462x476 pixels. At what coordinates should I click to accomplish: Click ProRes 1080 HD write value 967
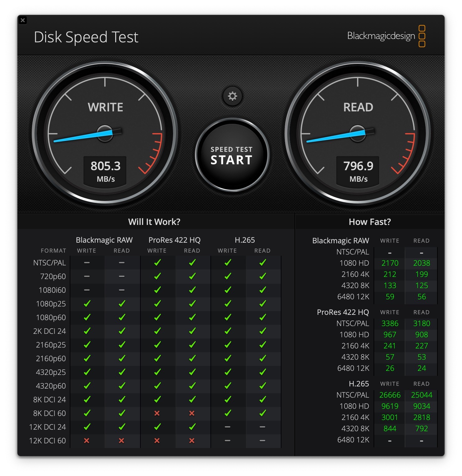(x=390, y=335)
